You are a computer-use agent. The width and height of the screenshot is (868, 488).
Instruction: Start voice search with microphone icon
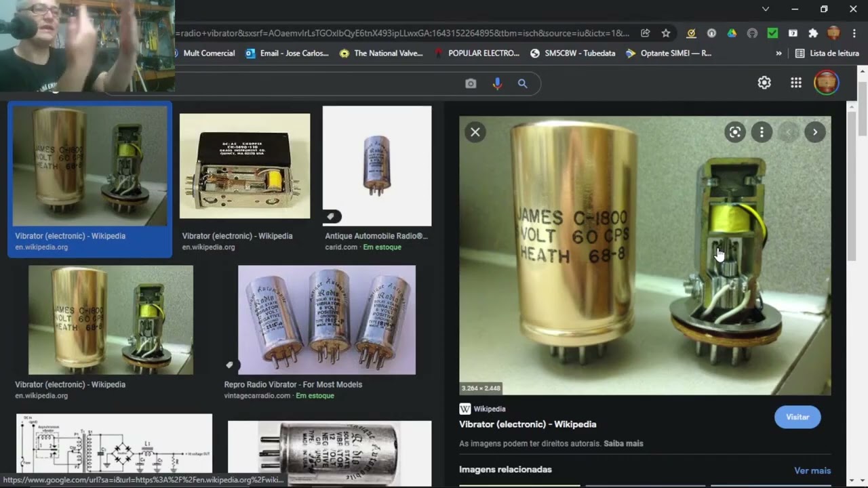tap(497, 83)
